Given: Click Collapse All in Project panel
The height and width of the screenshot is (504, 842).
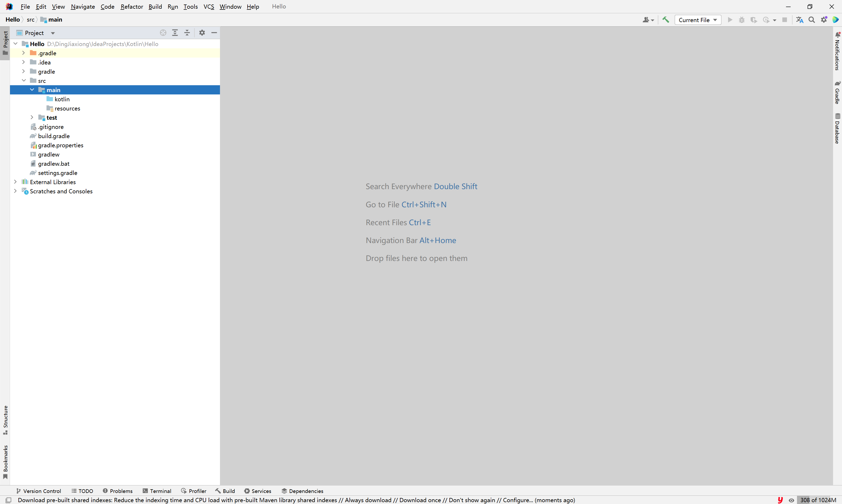Looking at the screenshot, I should click(x=187, y=33).
